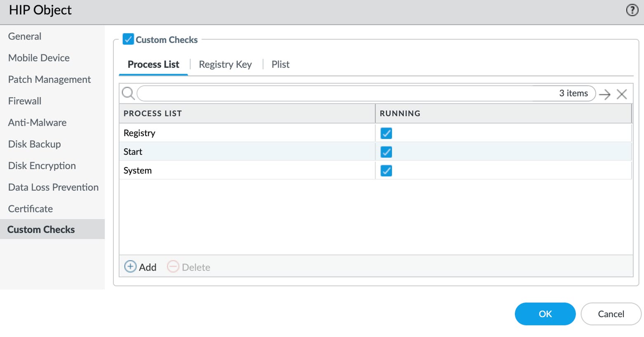The width and height of the screenshot is (644, 337).
Task: Uncheck Running for the Start process
Action: pyautogui.click(x=386, y=152)
